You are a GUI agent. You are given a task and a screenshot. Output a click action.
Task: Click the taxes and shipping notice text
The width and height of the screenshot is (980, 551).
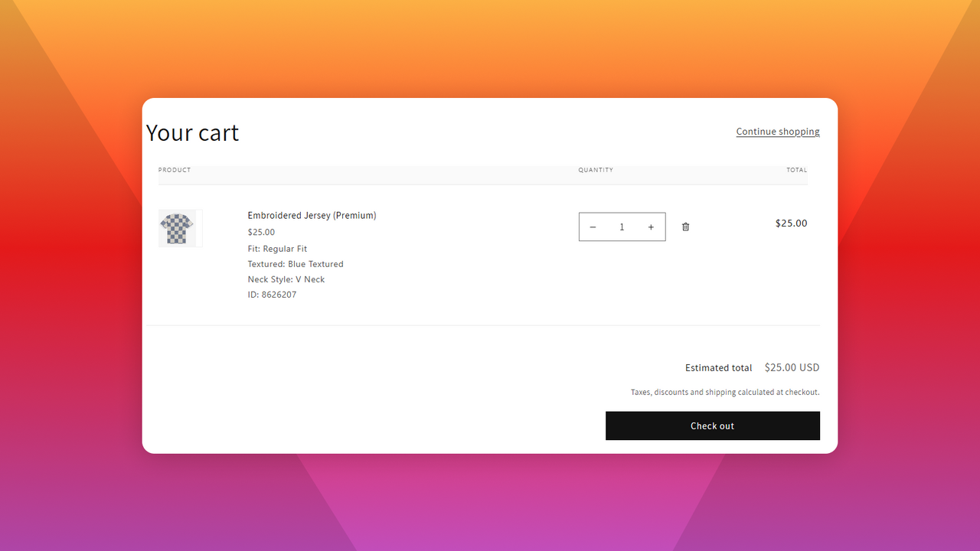click(725, 392)
